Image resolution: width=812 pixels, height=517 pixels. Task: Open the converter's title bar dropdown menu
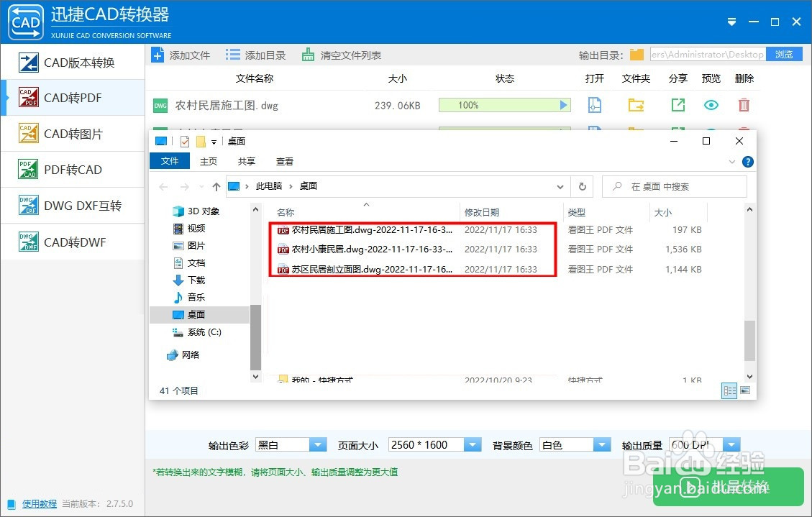pos(731,22)
